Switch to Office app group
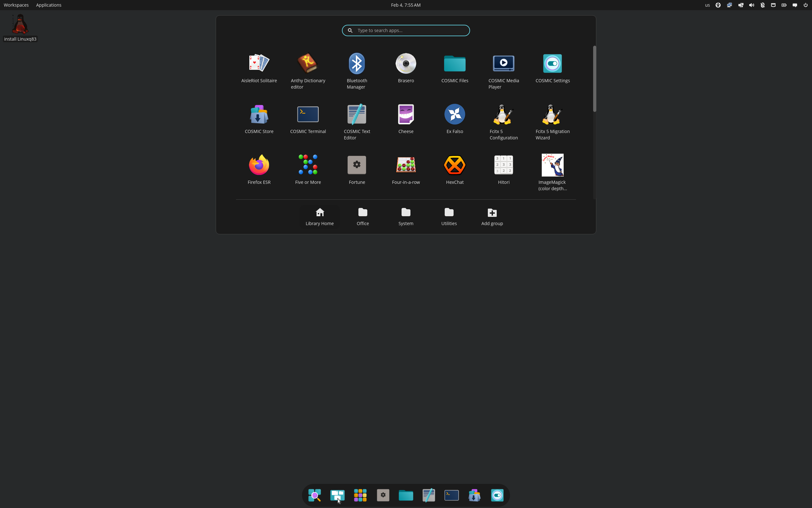812x508 pixels. (363, 217)
